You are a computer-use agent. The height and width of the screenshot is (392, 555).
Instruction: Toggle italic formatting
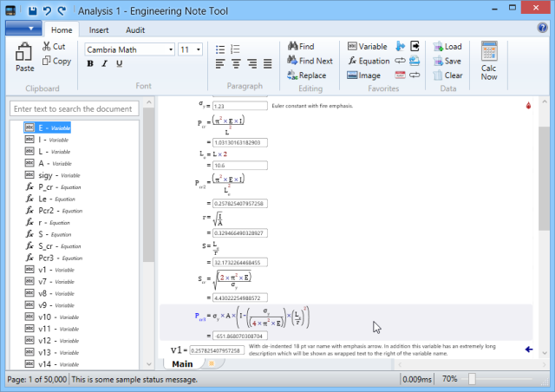point(104,63)
